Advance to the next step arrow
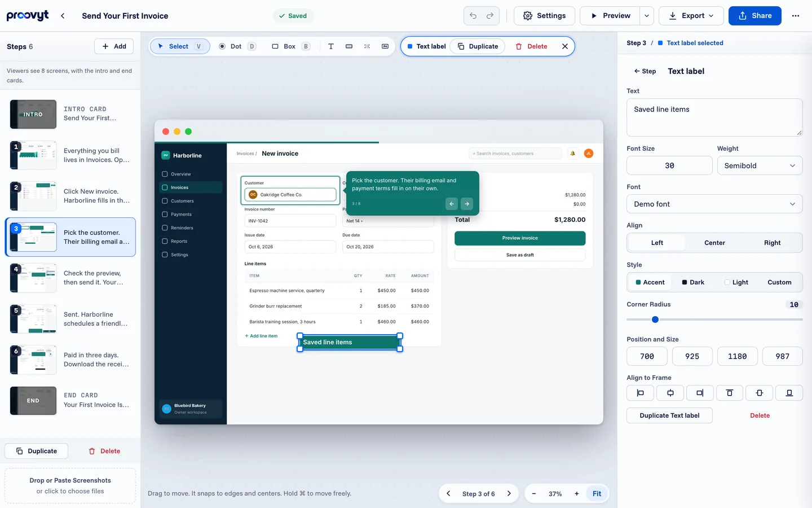Screen dimensions: 812x508 pos(509,494)
